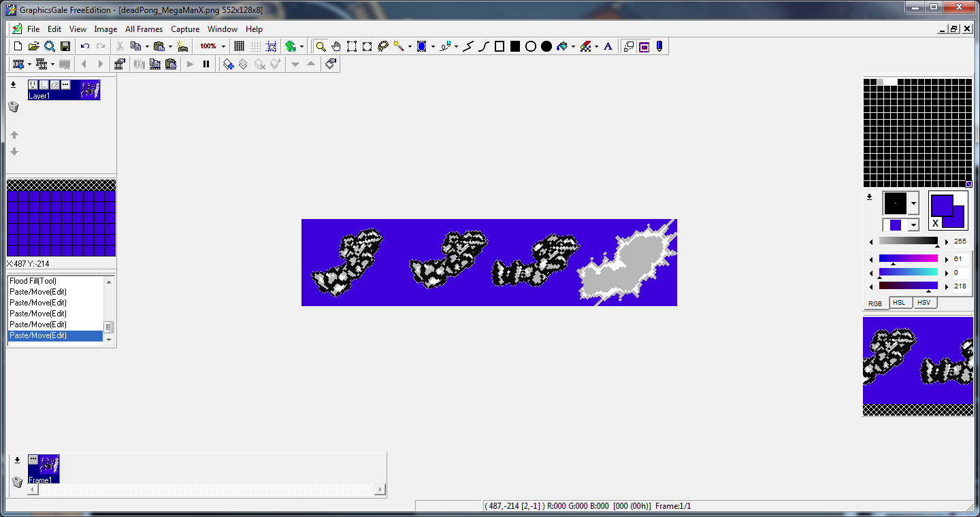Select the RGB color tab
980x517 pixels.
click(875, 303)
